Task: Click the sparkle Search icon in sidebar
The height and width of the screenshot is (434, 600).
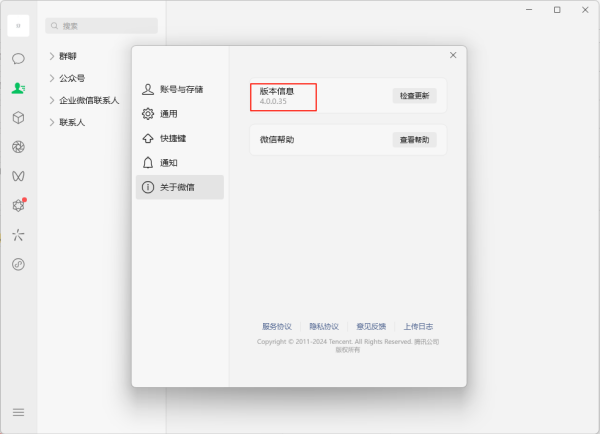Action: point(18,235)
